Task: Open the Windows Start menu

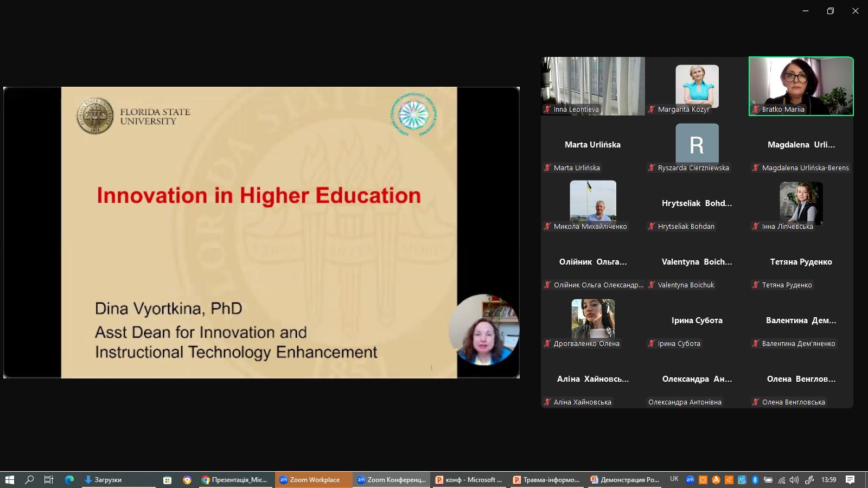Action: point(10,480)
